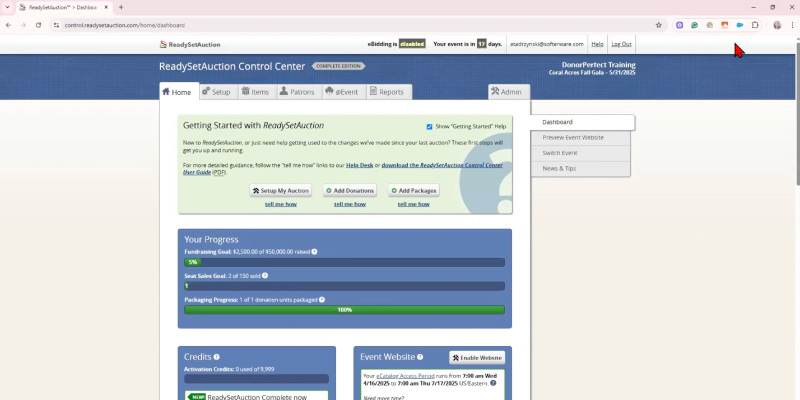The width and height of the screenshot is (800, 400).
Task: Click the Enable Website button
Action: click(477, 358)
